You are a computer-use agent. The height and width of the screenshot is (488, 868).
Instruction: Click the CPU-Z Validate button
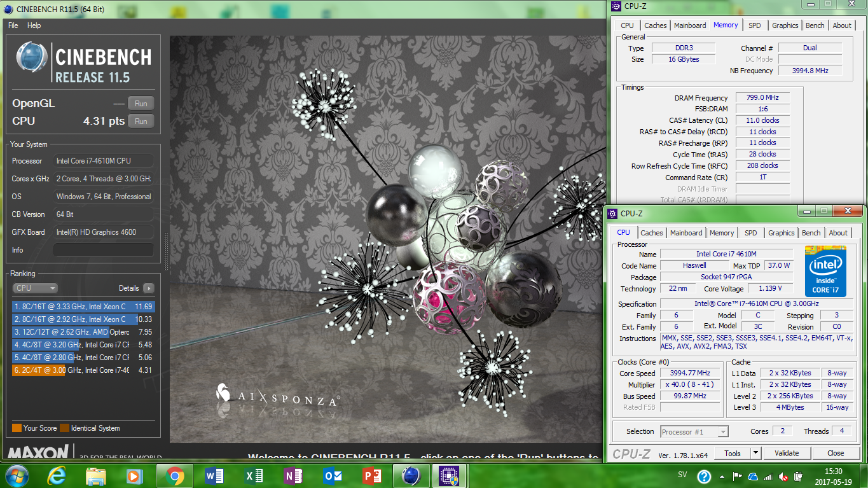(x=787, y=453)
